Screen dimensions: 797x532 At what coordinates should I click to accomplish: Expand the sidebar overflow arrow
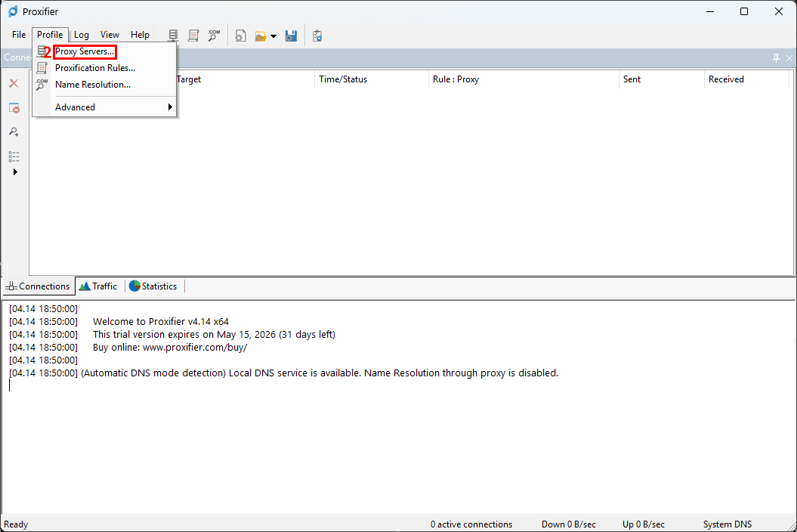point(15,172)
